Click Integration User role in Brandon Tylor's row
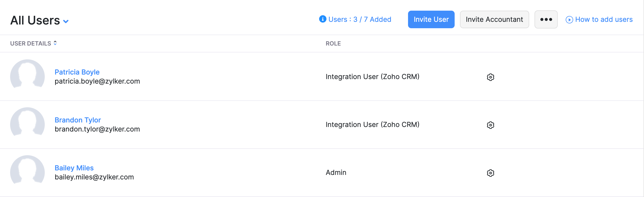The height and width of the screenshot is (197, 644). point(373,125)
